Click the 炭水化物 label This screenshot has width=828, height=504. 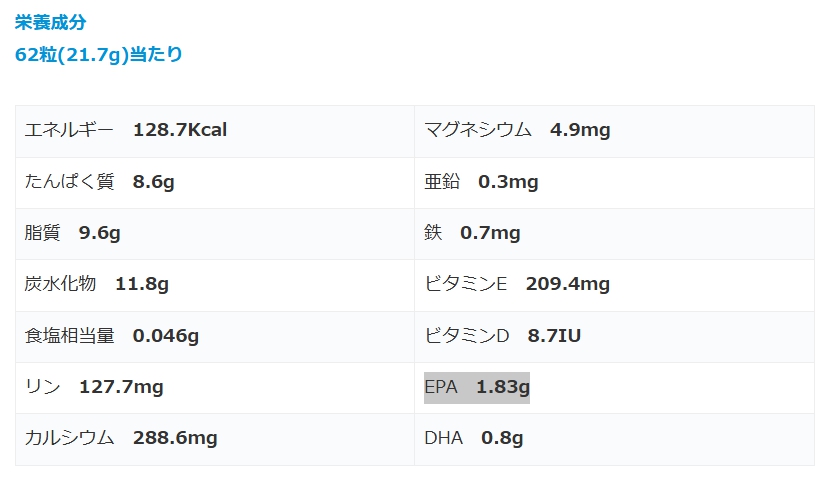60,284
